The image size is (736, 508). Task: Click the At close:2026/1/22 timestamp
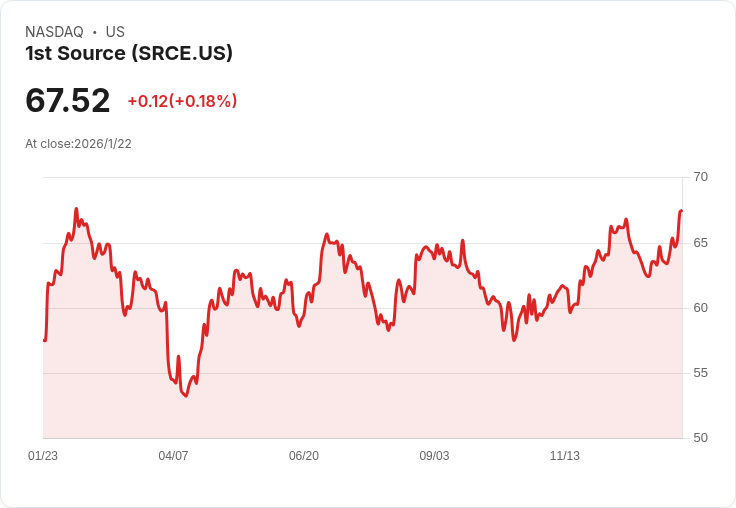78,144
